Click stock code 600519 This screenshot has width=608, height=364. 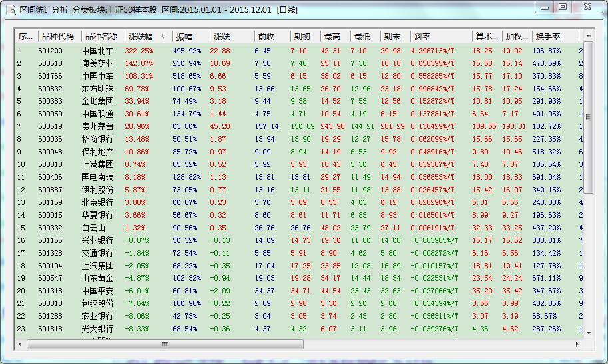click(x=50, y=126)
